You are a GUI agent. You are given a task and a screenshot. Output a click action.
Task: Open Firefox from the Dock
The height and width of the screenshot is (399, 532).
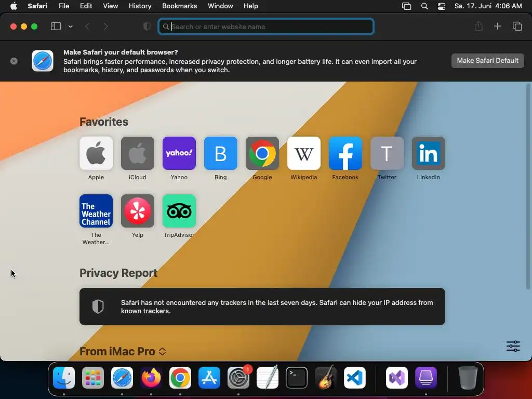click(151, 378)
